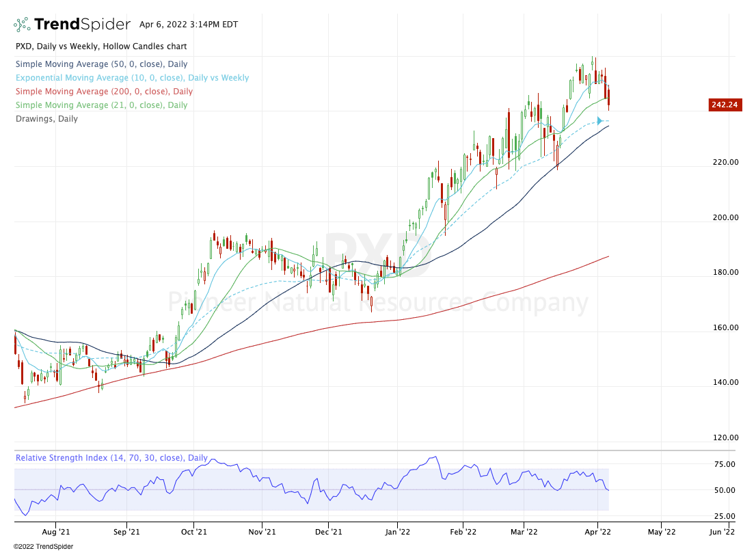Click the RSI 25.00 scale label
Screen dimensions: 756x553
point(725,516)
